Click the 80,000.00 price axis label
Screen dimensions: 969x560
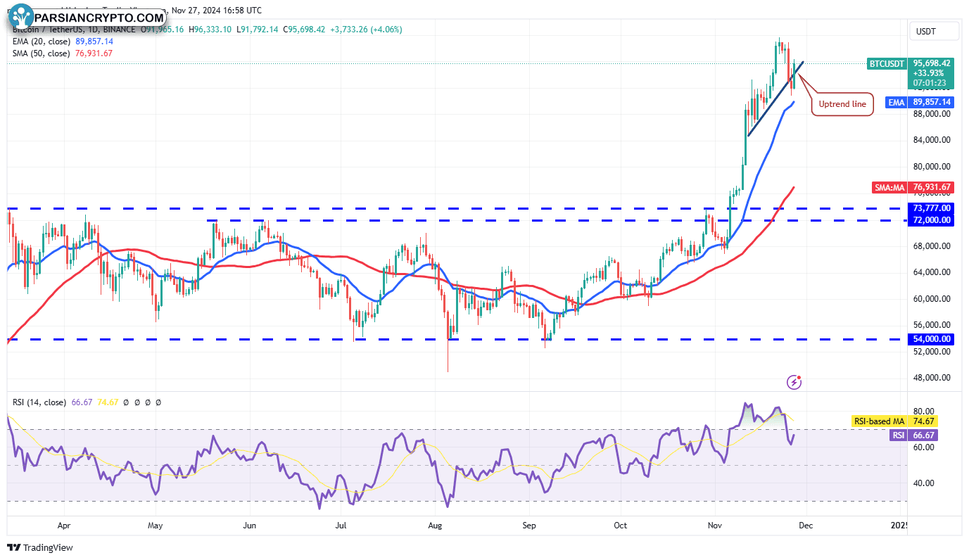point(932,167)
